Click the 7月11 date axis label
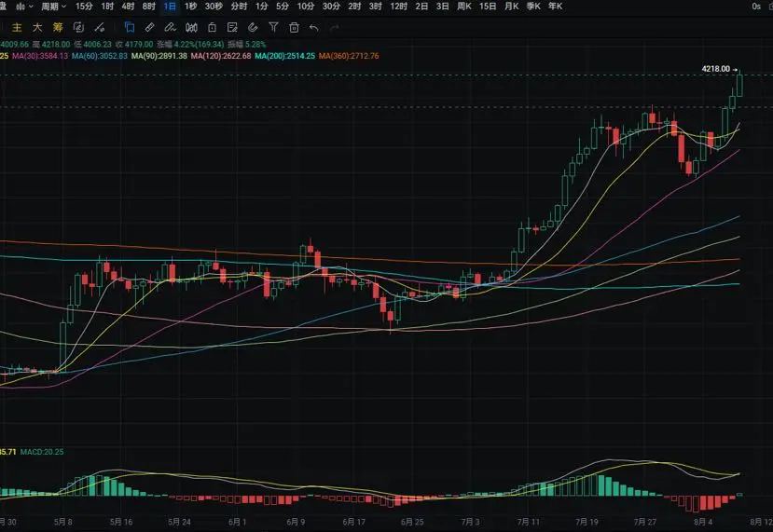 (529, 522)
